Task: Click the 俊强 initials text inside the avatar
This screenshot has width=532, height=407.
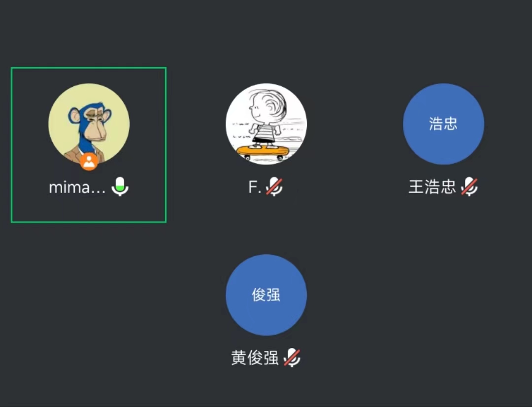Action: 266,295
